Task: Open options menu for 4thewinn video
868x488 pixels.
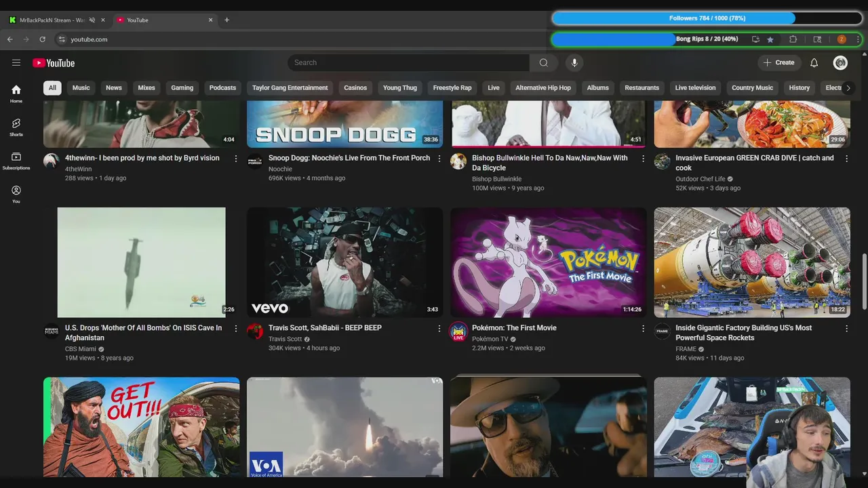Action: point(236,159)
